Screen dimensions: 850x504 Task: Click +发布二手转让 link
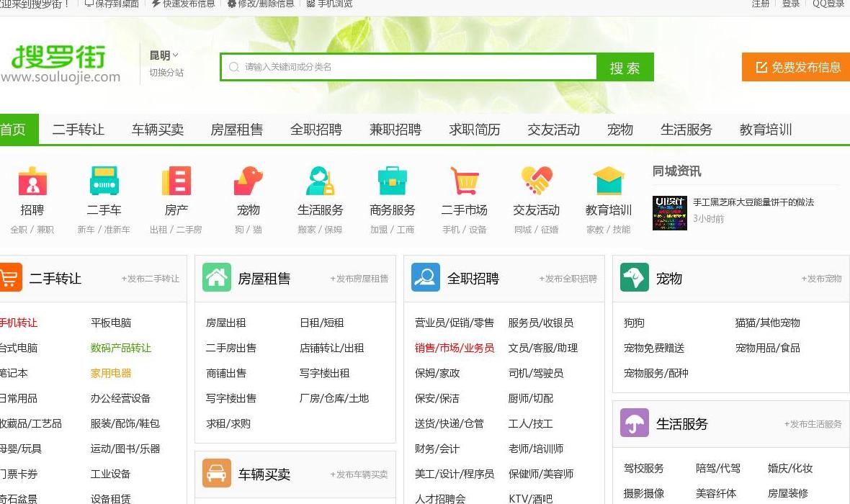[150, 279]
